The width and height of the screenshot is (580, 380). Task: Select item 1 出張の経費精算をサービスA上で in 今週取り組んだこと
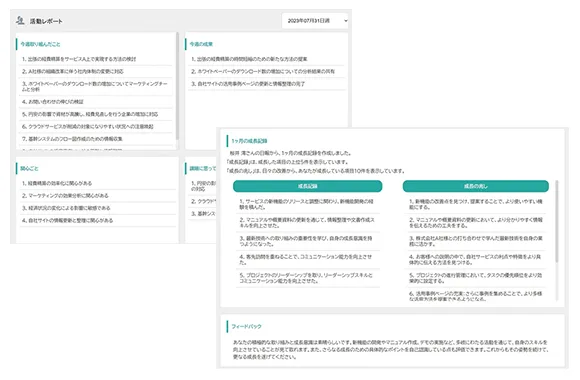[95, 59]
